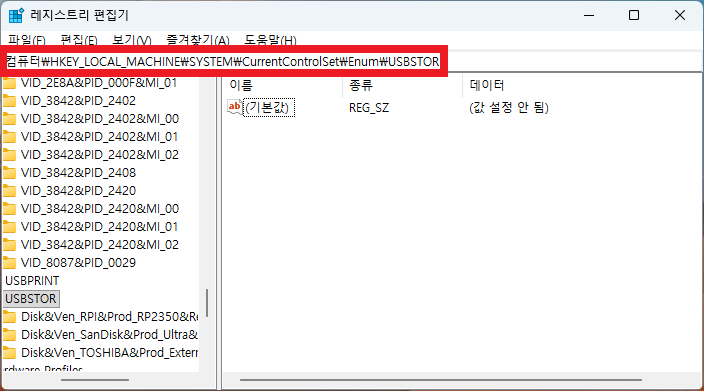Maximize the Registry Editor window
The height and width of the screenshot is (391, 704).
click(634, 15)
